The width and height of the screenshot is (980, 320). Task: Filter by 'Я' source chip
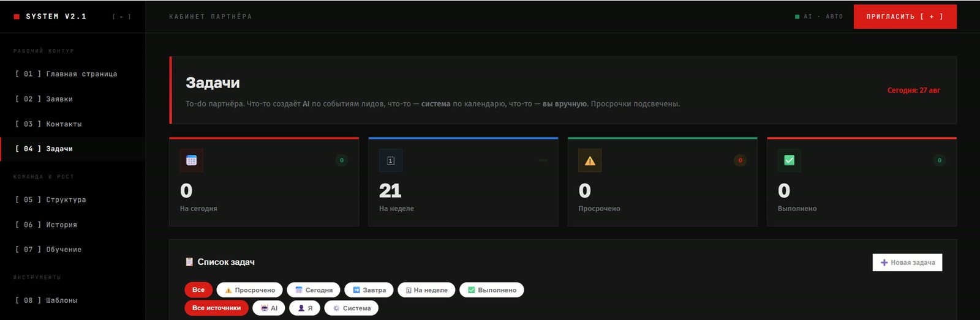305,308
